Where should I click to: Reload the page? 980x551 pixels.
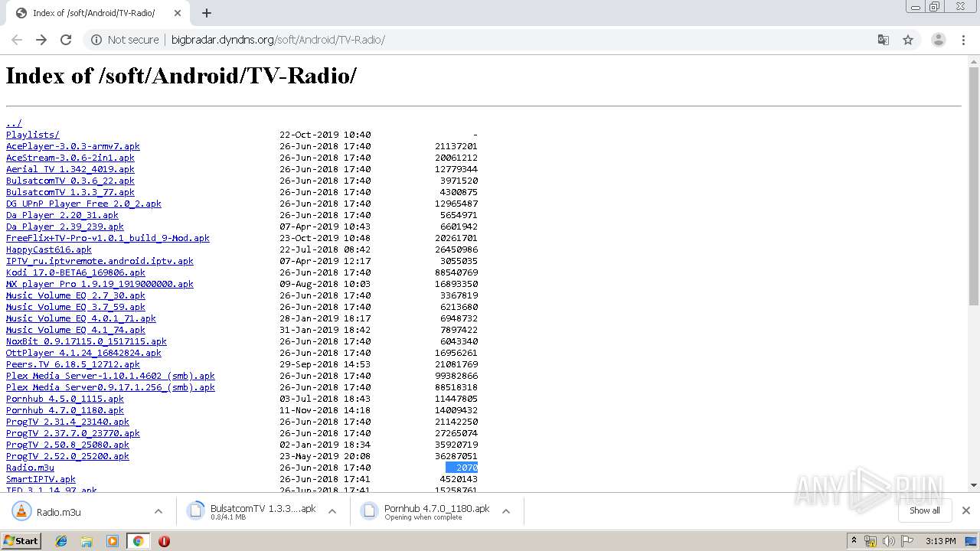pos(66,40)
